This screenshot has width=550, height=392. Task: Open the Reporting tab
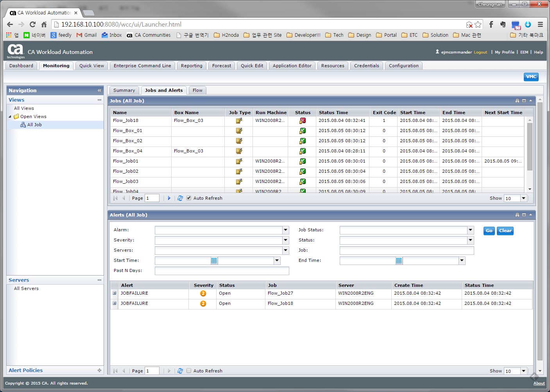192,66
